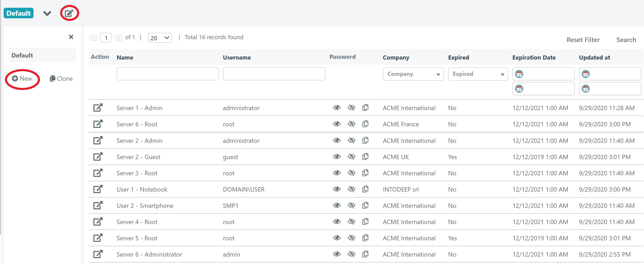Click the DOMAIN\USER username cell
This screenshot has width=644, height=263.
[244, 190]
